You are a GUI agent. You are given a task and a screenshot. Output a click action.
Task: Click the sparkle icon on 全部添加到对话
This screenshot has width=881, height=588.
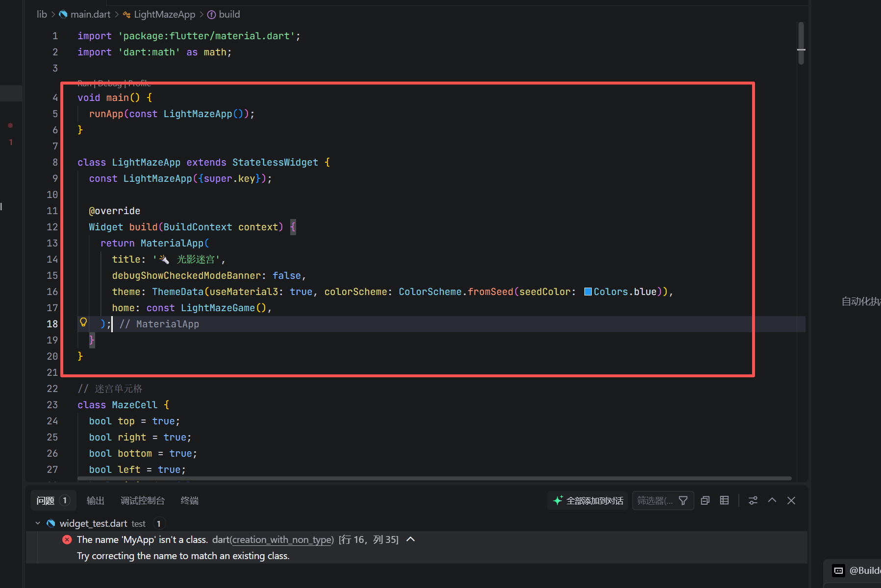[558, 500]
